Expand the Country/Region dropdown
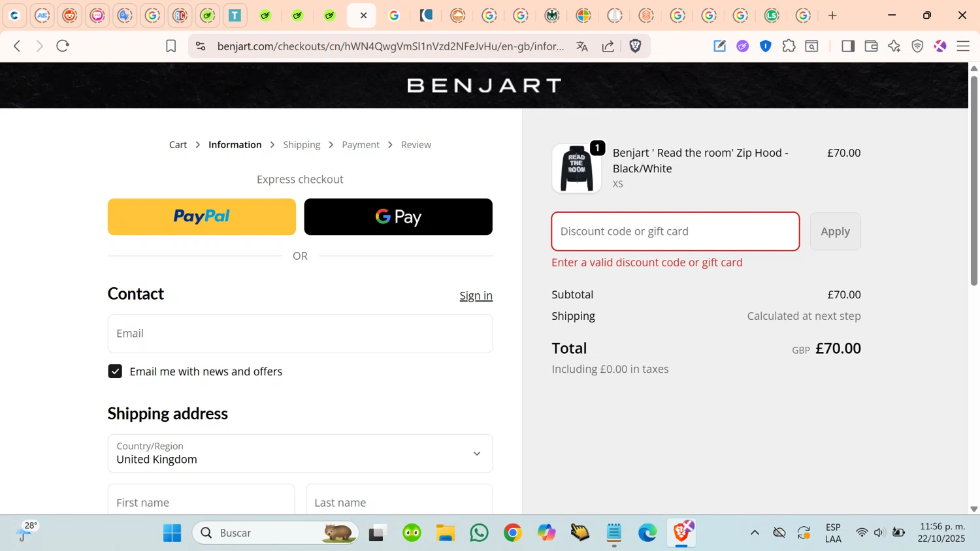This screenshot has width=980, height=551. pos(301,454)
